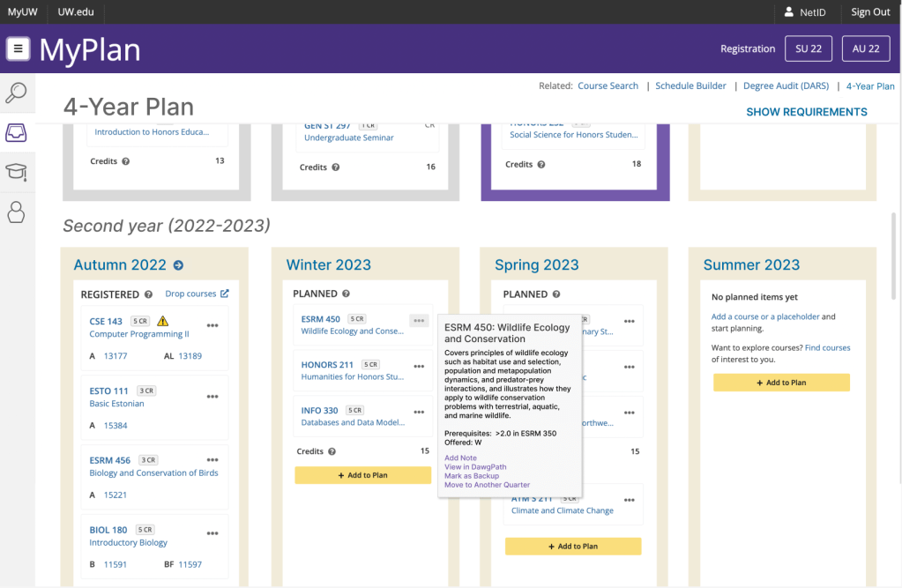Click the help icon next to REGISTERED

(148, 294)
